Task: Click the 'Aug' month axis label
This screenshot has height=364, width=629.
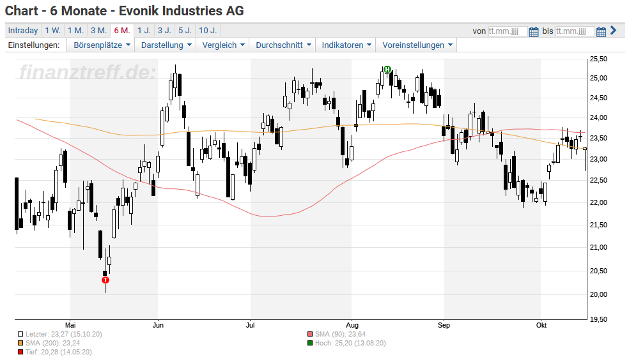Action: 352,325
